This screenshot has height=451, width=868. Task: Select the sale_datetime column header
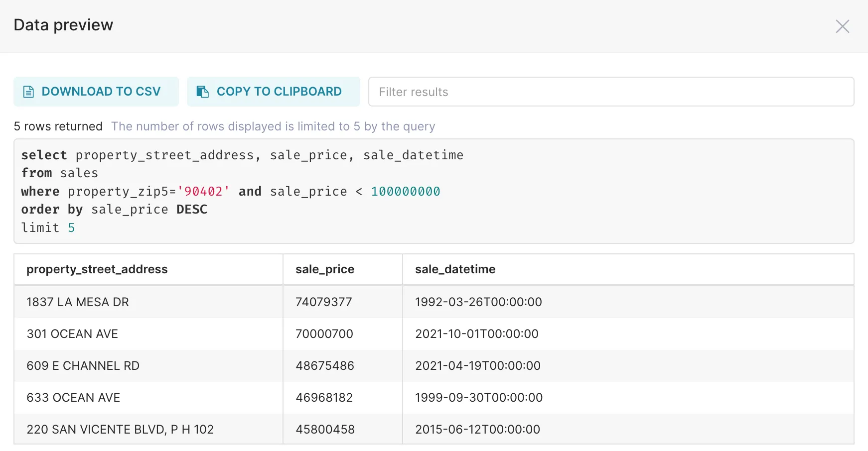tap(455, 269)
